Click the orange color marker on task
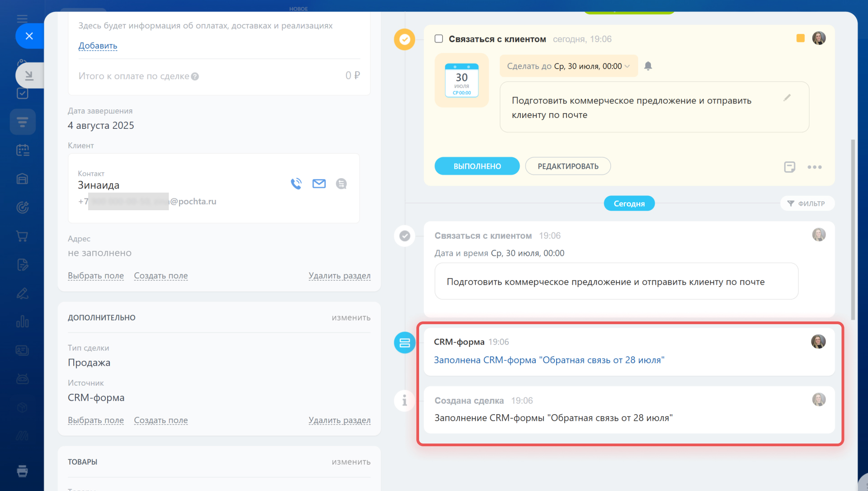This screenshot has width=868, height=491. 800,38
